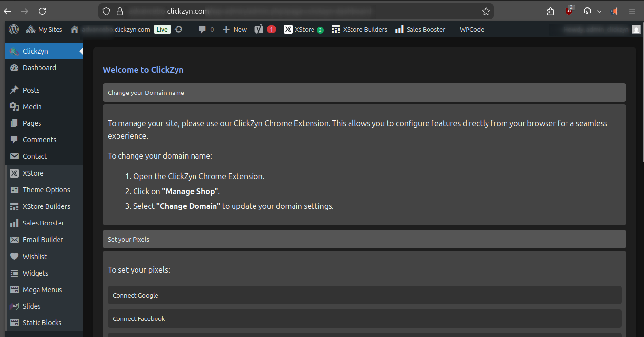644x337 pixels.
Task: Click the Live status badge
Action: 162,29
